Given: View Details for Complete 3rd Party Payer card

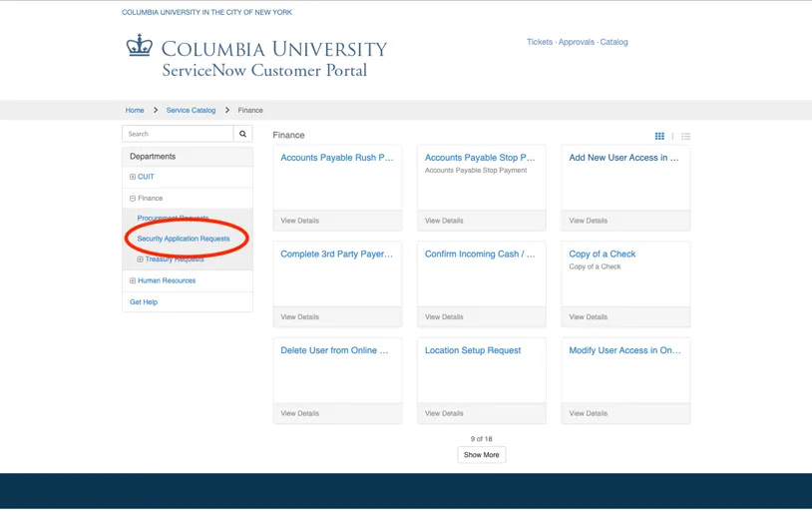Looking at the screenshot, I should tap(300, 317).
